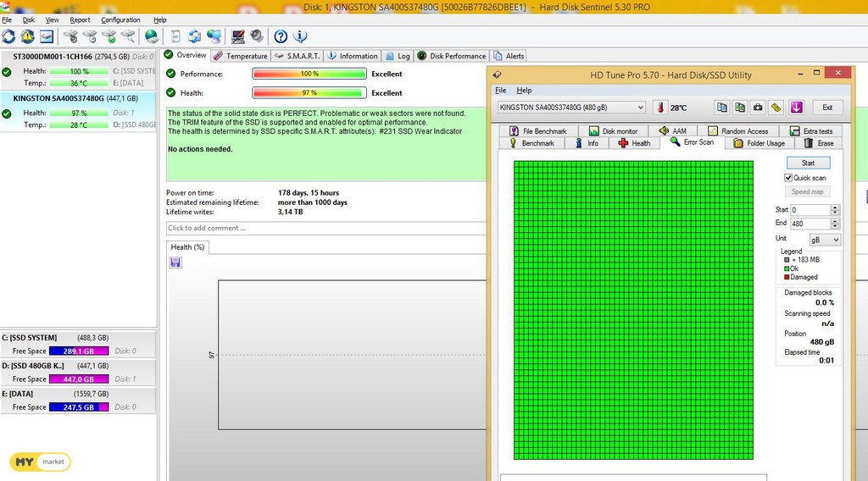Click the Exit button in HD Tune
This screenshot has height=481, width=868.
tap(827, 108)
